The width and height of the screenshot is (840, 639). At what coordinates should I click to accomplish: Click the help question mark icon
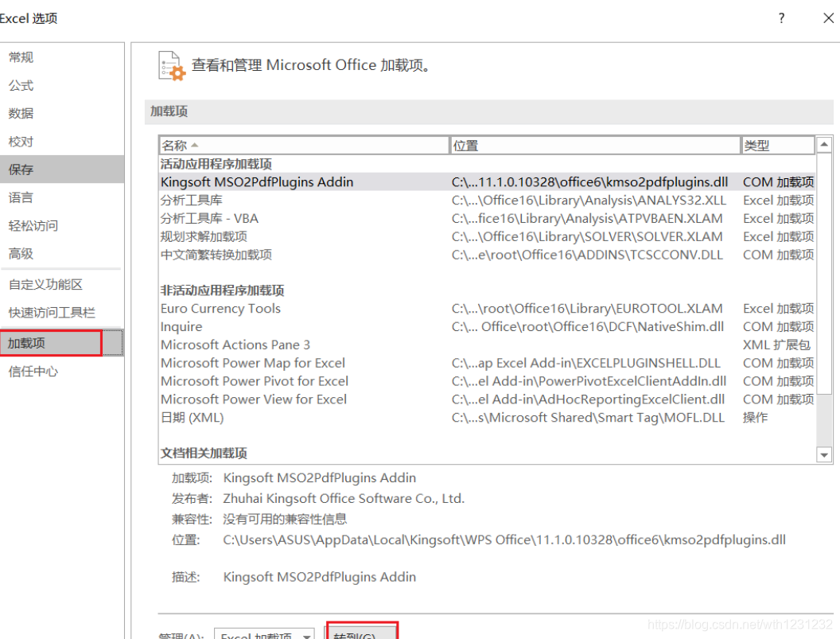coord(782,18)
